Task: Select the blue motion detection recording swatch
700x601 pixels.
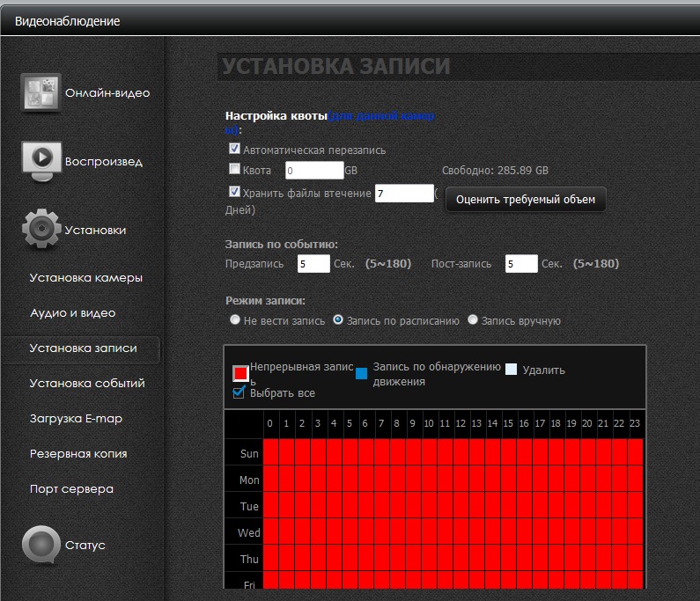Action: [361, 374]
